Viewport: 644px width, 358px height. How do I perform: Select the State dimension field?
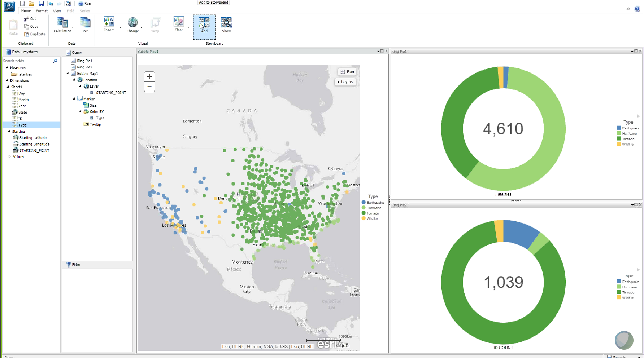(22, 112)
